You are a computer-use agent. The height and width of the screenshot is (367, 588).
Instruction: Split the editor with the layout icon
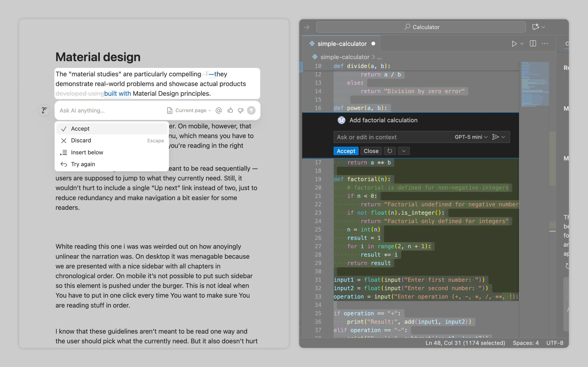(533, 44)
